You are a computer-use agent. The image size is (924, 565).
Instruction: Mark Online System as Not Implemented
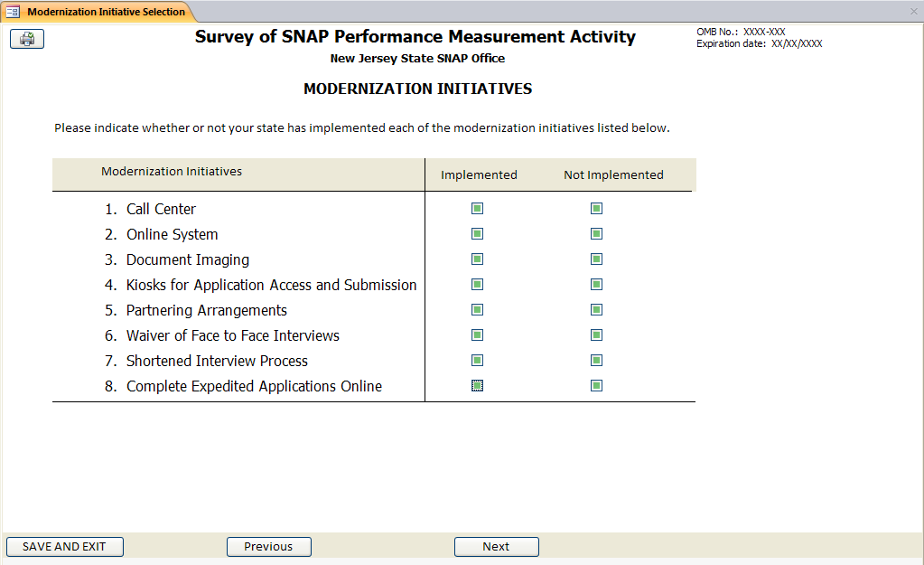596,234
